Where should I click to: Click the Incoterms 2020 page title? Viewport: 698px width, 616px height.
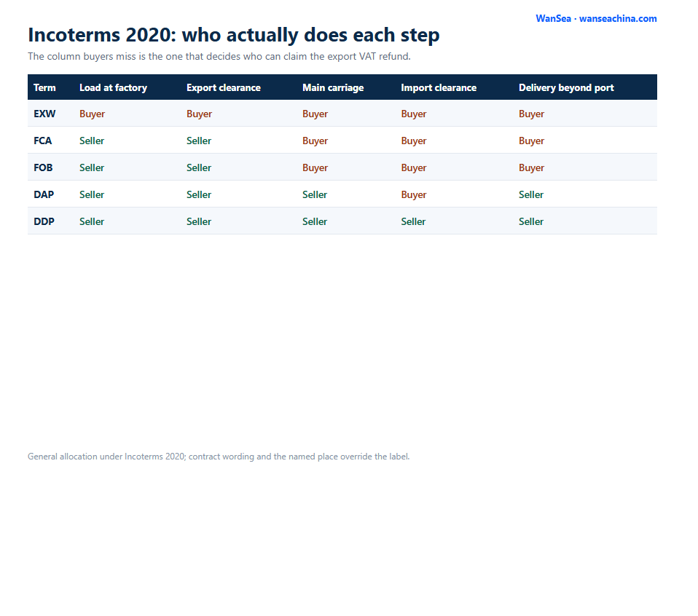point(234,35)
